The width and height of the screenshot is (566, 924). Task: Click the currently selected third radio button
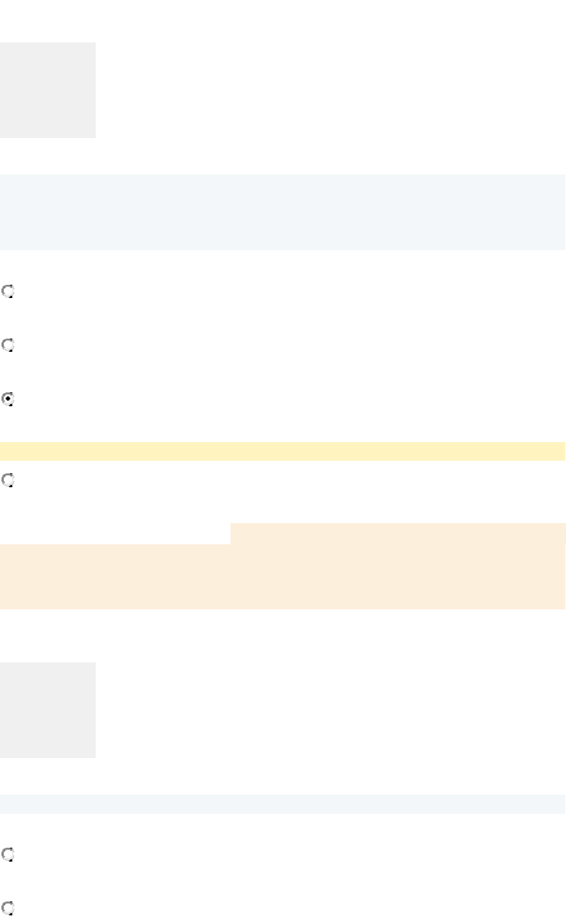coord(8,400)
